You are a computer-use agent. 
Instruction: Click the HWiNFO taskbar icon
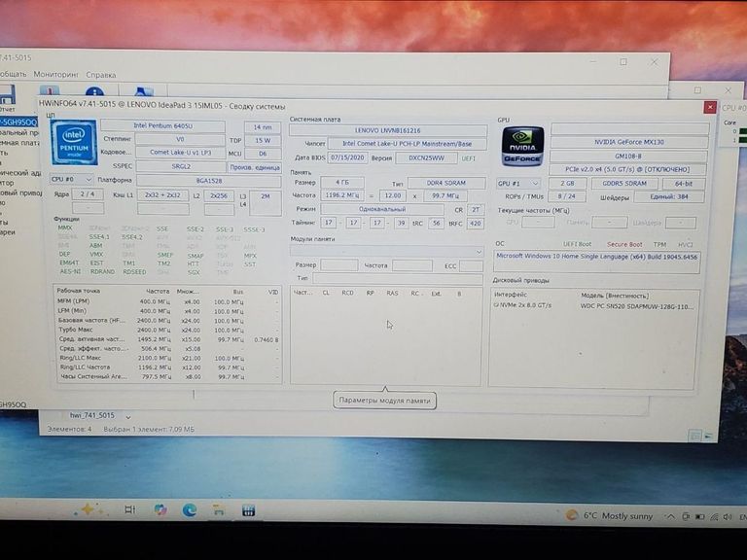click(x=248, y=511)
